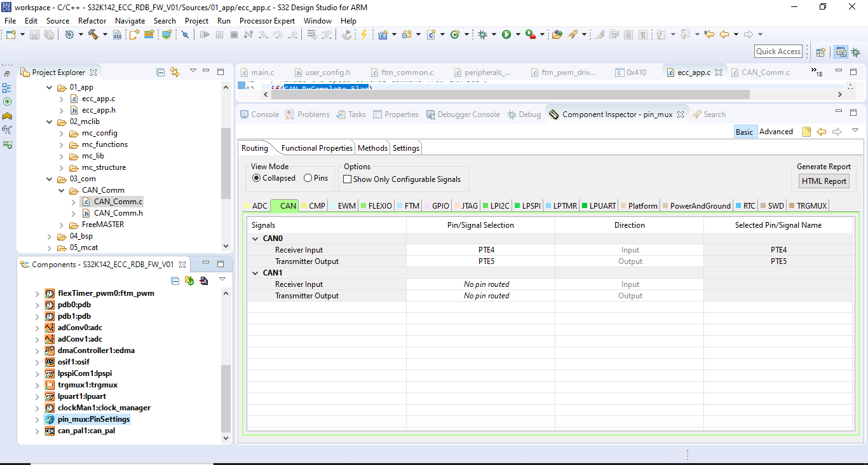Open the Functional Properties tab

316,148
